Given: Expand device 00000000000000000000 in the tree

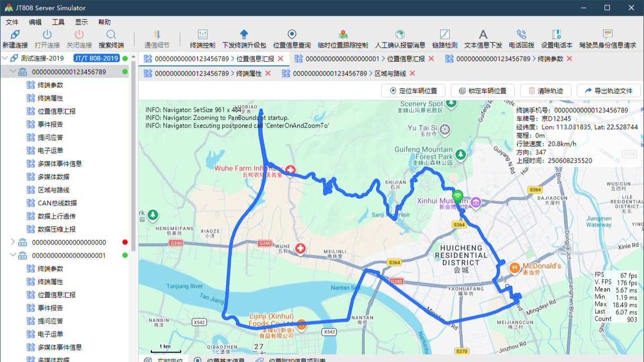Looking at the screenshot, I should [14, 242].
